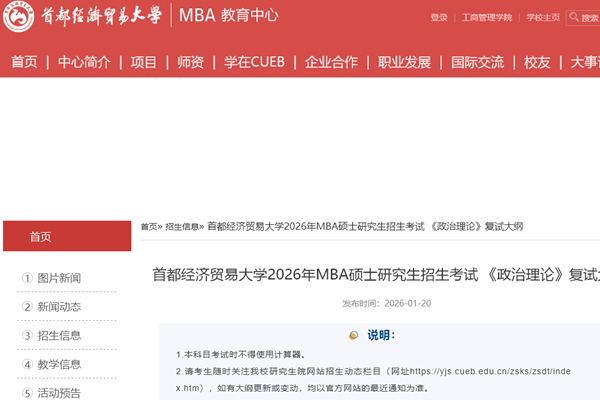Open 首页 in the top navigation
Screen dimensions: 600x400
[x=24, y=62]
